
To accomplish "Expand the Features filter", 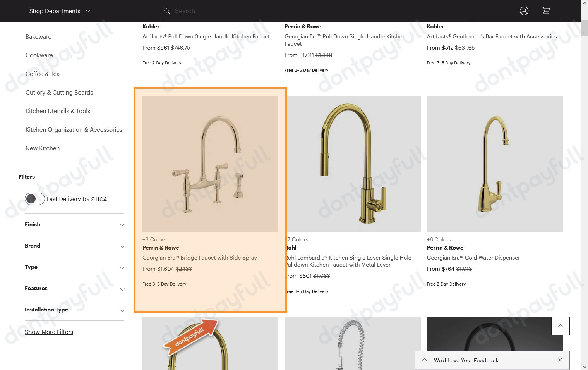I will click(74, 288).
